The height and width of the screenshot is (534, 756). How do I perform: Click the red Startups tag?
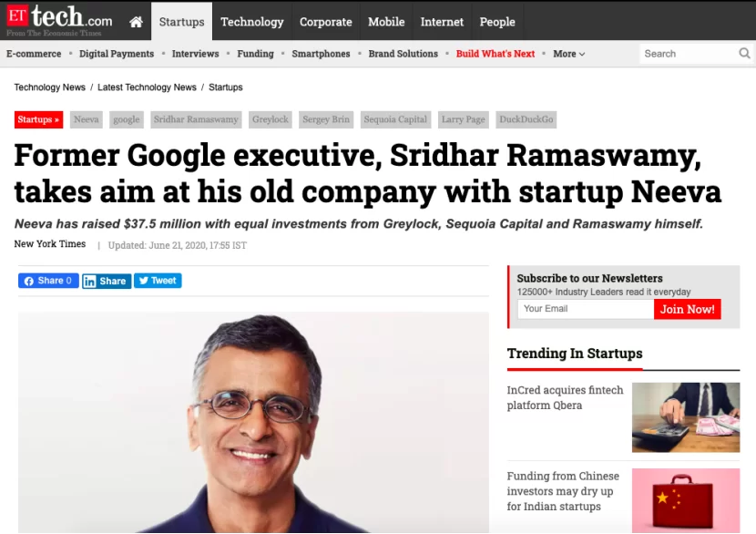(38, 119)
